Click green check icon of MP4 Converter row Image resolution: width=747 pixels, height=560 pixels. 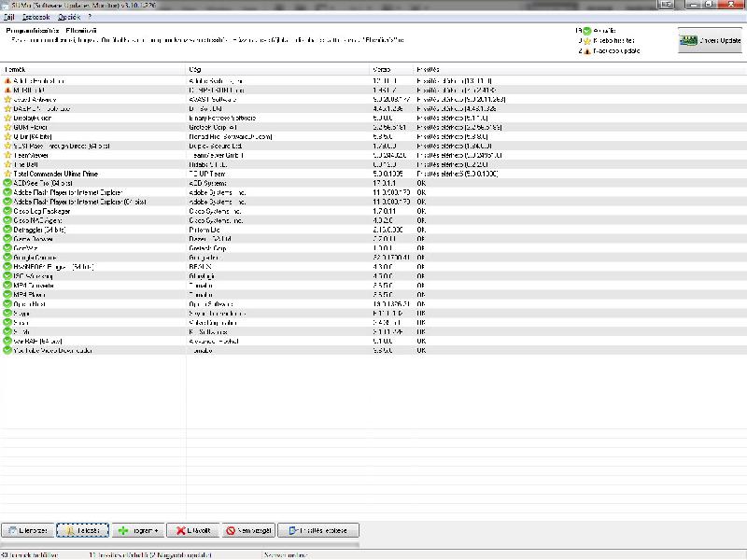[7, 286]
